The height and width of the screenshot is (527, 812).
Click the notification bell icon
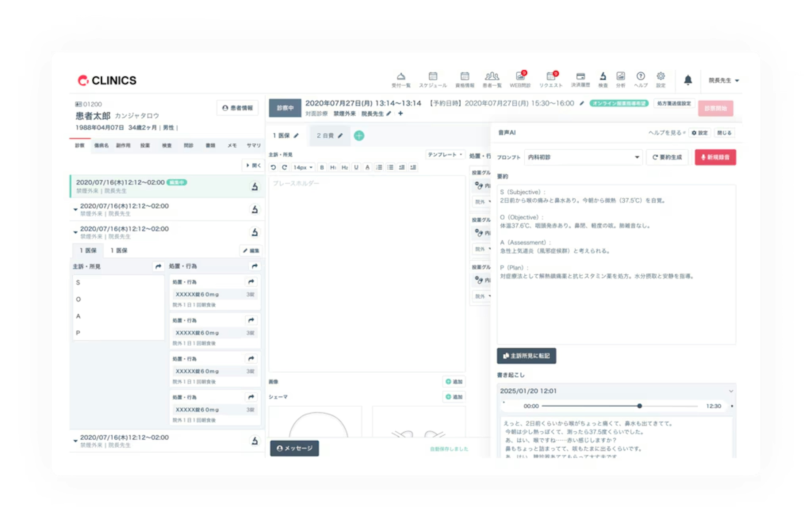point(688,80)
